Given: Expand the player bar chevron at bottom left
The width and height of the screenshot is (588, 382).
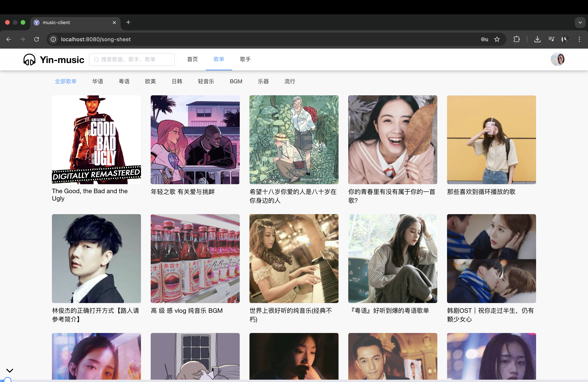Looking at the screenshot, I should [x=10, y=371].
